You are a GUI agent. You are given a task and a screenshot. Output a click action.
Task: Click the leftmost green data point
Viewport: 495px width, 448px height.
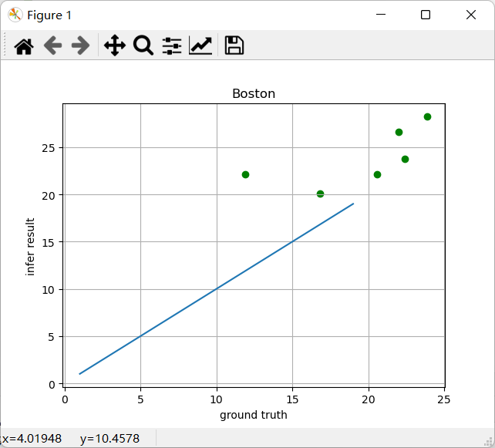coord(245,174)
